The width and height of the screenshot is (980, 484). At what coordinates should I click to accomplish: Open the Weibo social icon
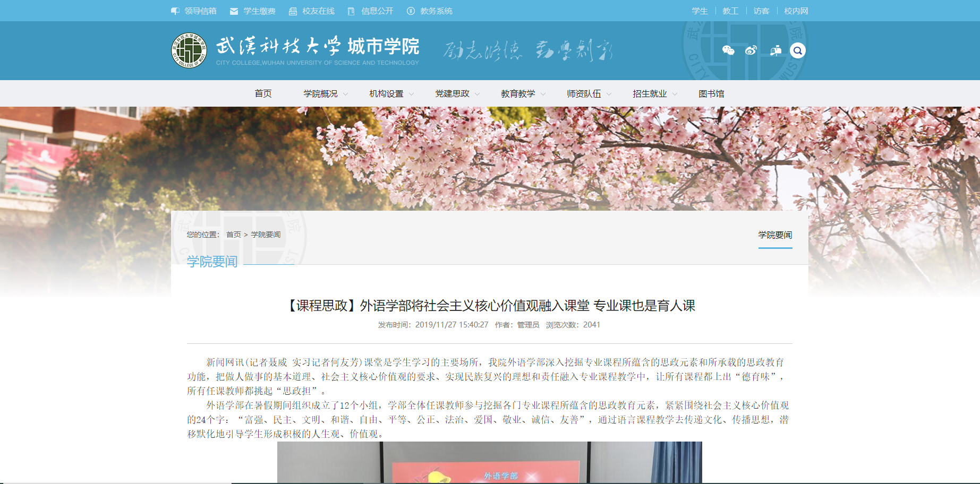point(751,50)
